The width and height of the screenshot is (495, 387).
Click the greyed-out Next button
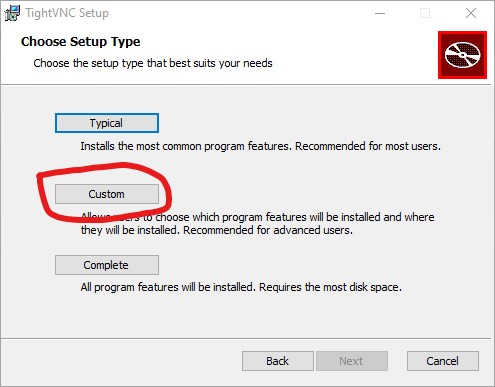click(x=352, y=361)
